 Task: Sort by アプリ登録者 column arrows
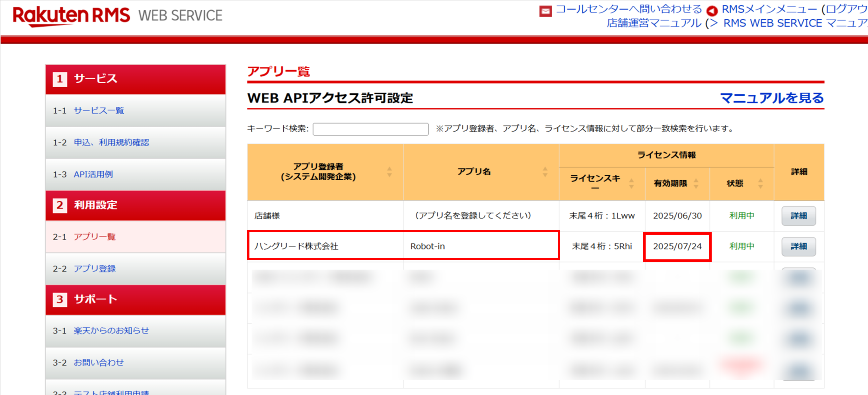click(x=389, y=172)
